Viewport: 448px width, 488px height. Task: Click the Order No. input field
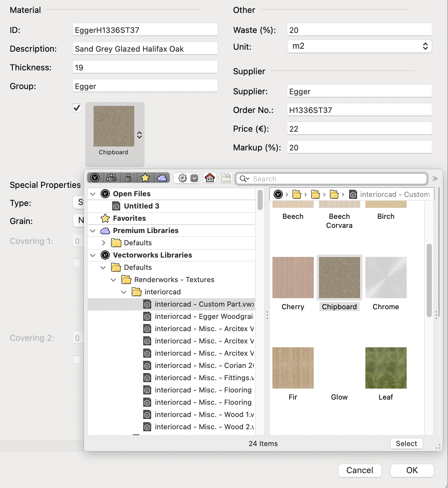coord(359,110)
